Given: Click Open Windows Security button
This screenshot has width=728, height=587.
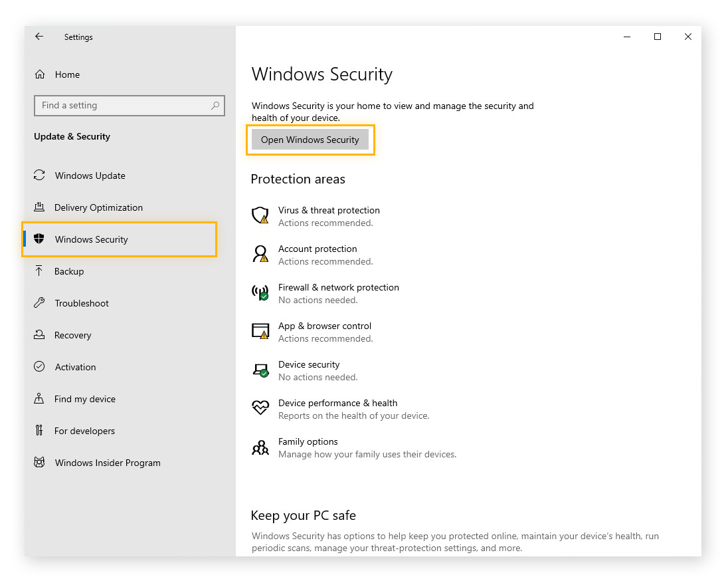Looking at the screenshot, I should (x=310, y=140).
